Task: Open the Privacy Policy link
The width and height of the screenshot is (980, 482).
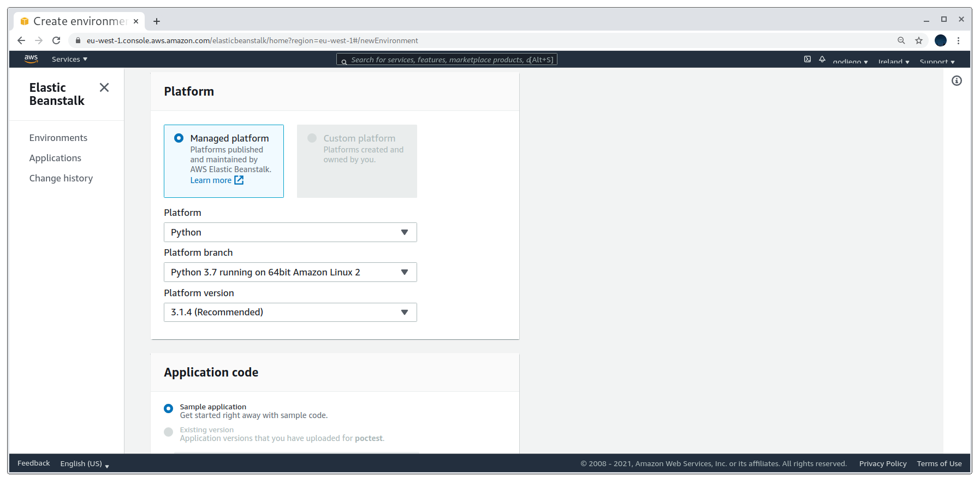Action: (x=883, y=463)
